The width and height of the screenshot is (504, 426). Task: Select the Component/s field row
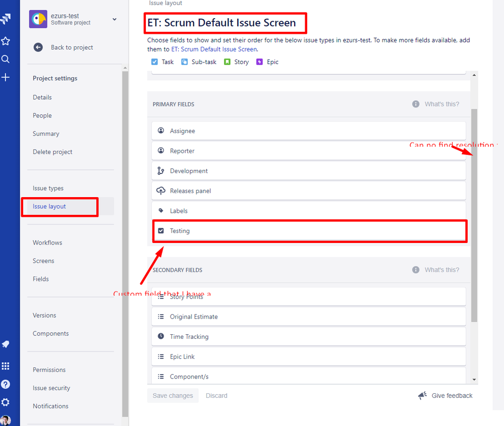pyautogui.click(x=309, y=375)
